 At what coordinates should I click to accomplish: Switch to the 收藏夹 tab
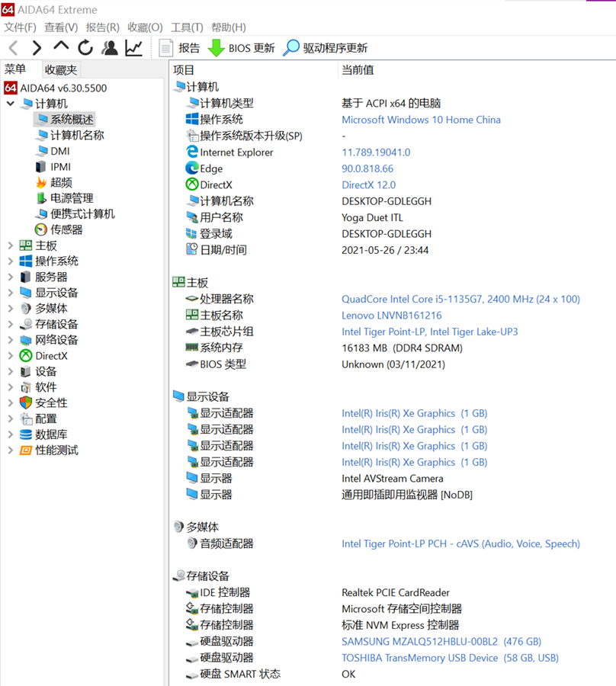pyautogui.click(x=61, y=69)
